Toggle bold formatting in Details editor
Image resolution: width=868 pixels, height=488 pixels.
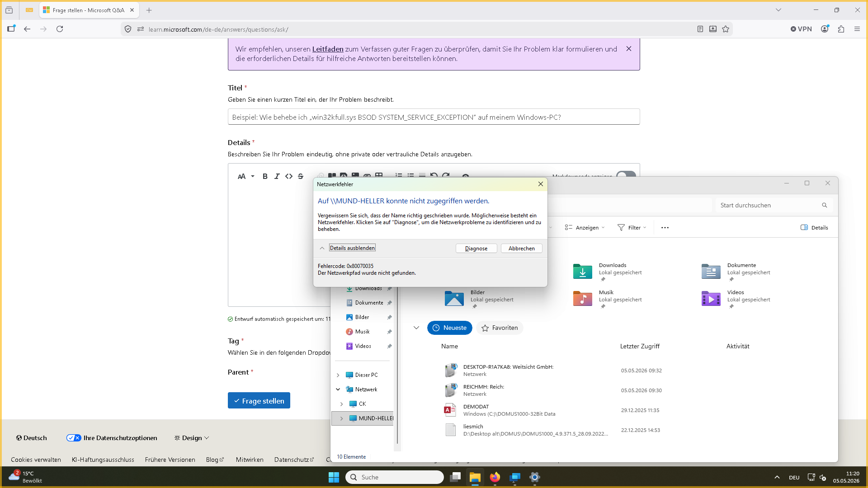[265, 176]
